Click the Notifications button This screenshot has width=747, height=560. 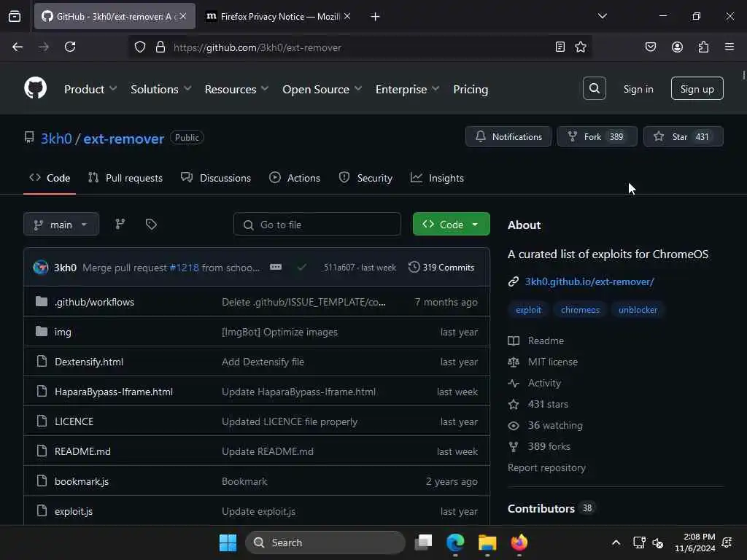508,136
